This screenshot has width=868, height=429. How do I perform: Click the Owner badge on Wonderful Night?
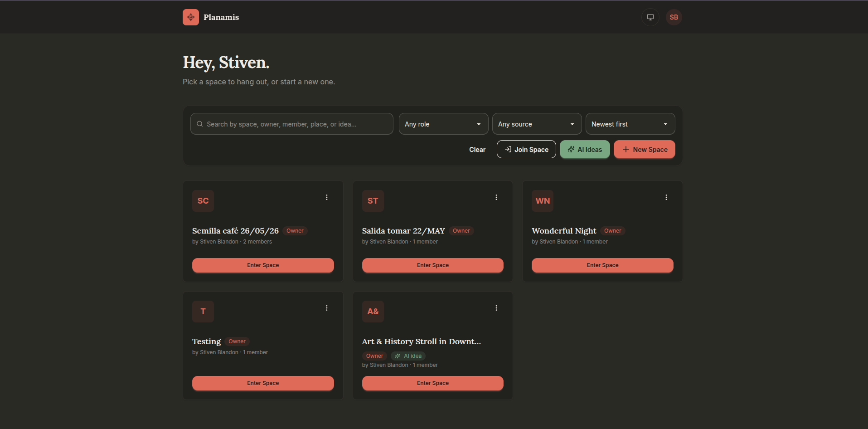pos(612,231)
